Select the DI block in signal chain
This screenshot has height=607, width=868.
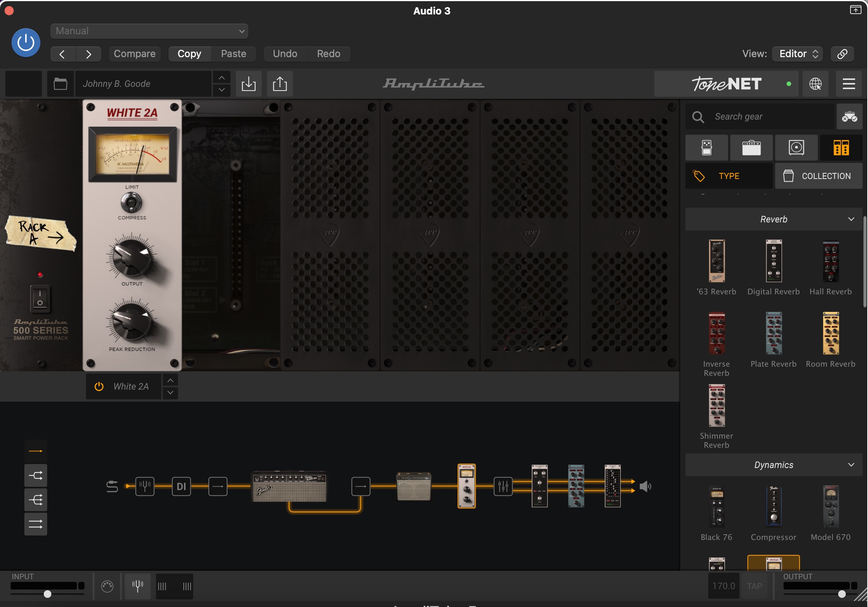[181, 486]
